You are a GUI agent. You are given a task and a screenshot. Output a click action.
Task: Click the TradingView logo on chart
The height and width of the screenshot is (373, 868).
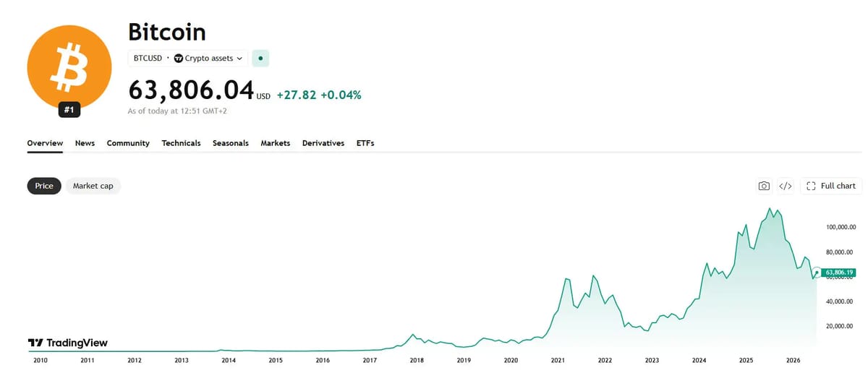tap(67, 343)
